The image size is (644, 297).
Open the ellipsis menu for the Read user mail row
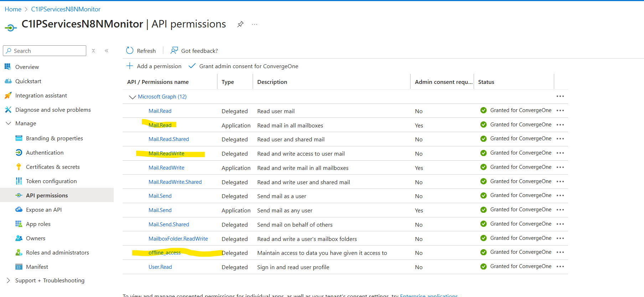pos(560,110)
